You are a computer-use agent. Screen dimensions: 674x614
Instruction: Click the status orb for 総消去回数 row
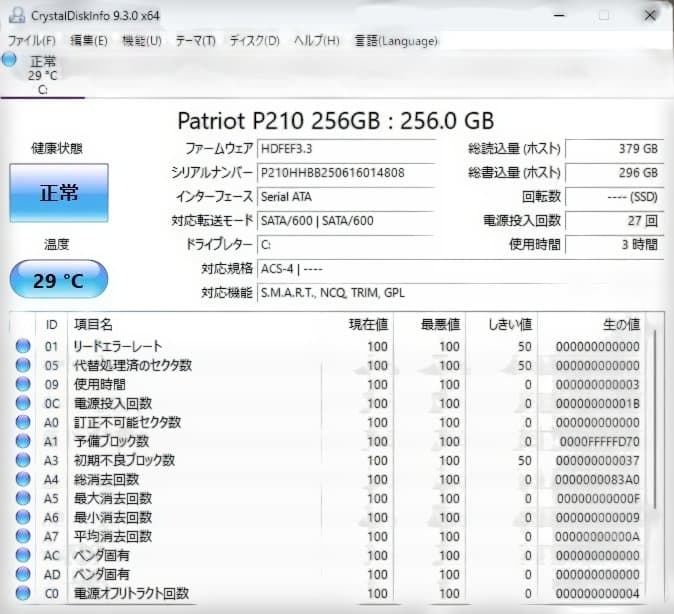(x=23, y=479)
